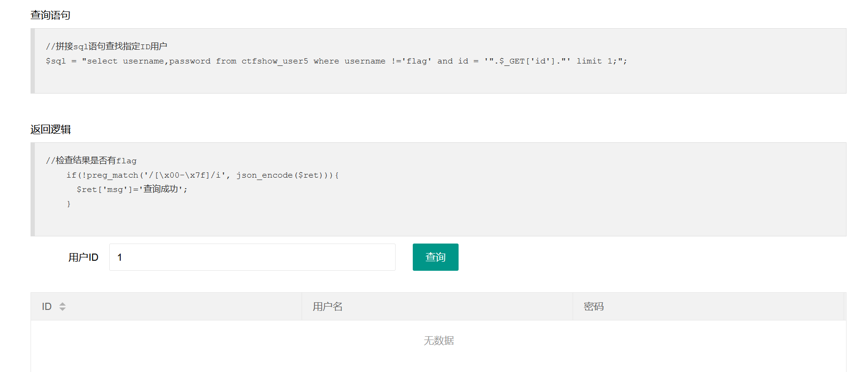The width and height of the screenshot is (868, 372).
Task: Click the preg_match condition line
Action: pos(203,175)
